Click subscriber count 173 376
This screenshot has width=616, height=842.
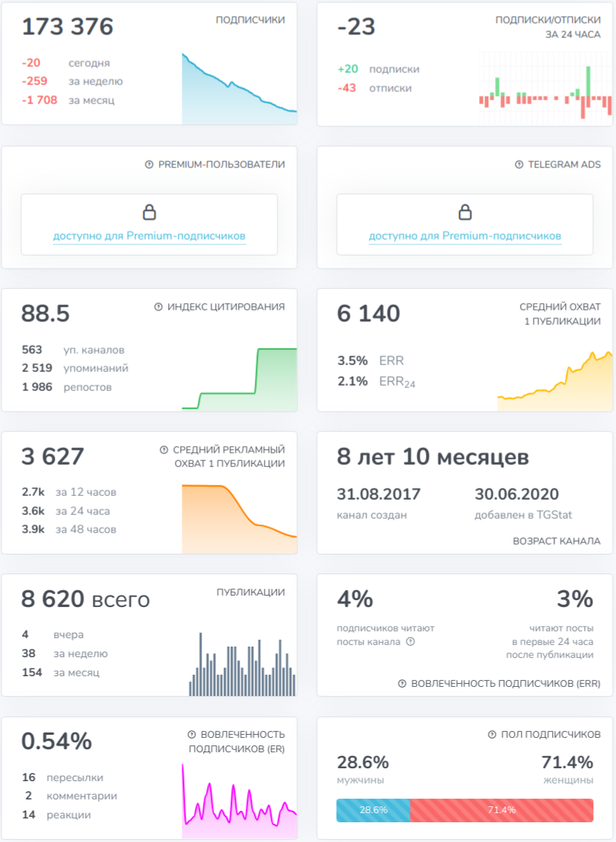click(67, 27)
